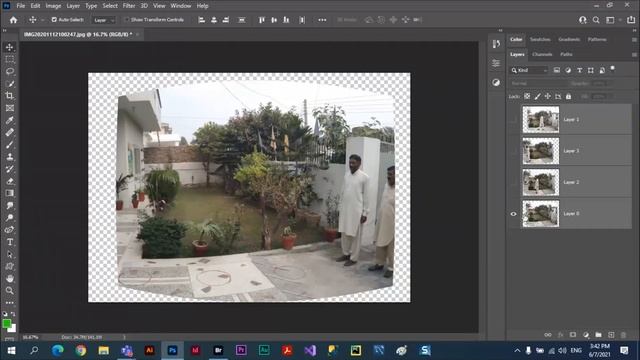Select the Rectangular Marquee tool
Viewport: 640px width, 360px height.
pyautogui.click(x=9, y=59)
